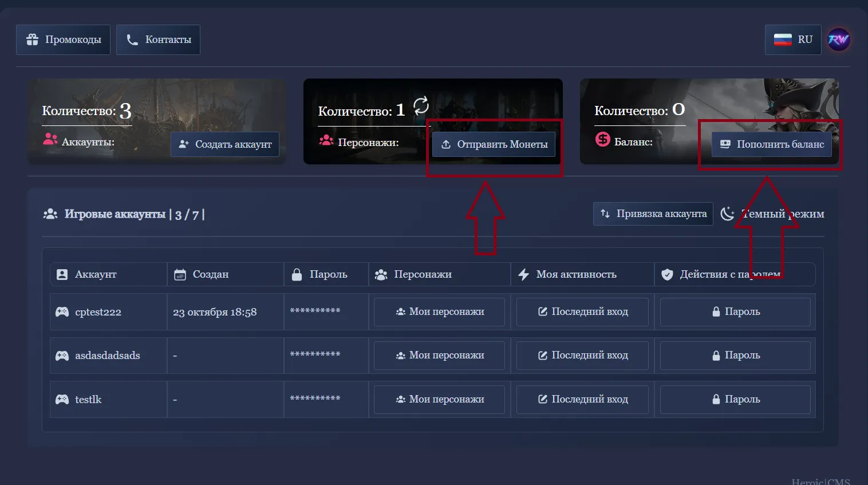Screen dimensions: 868x485
Task: Click the gamepad icon next to cptest222
Action: 62,312
